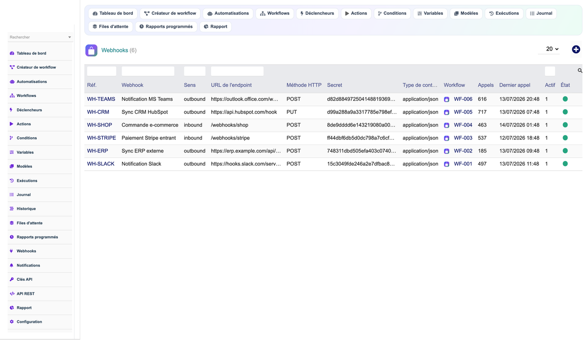Open the sidebar Rechercher dropdown arrow
This screenshot has width=588, height=364.
pyautogui.click(x=70, y=37)
